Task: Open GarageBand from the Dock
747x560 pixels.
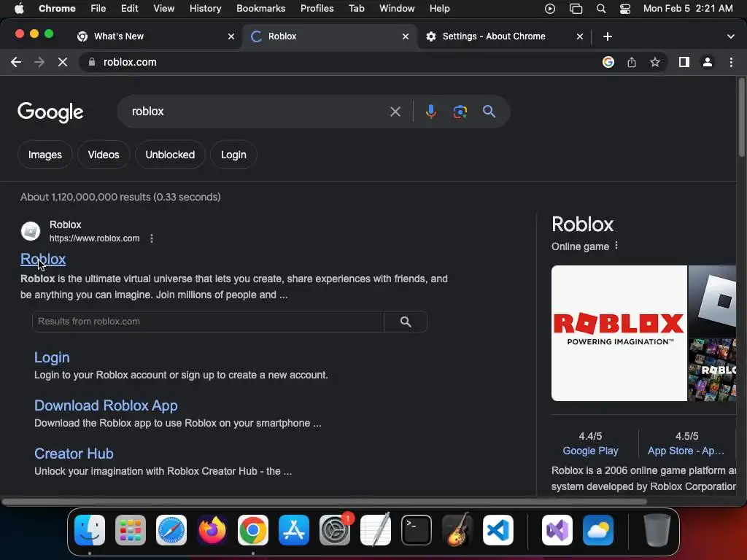Action: pos(457,530)
